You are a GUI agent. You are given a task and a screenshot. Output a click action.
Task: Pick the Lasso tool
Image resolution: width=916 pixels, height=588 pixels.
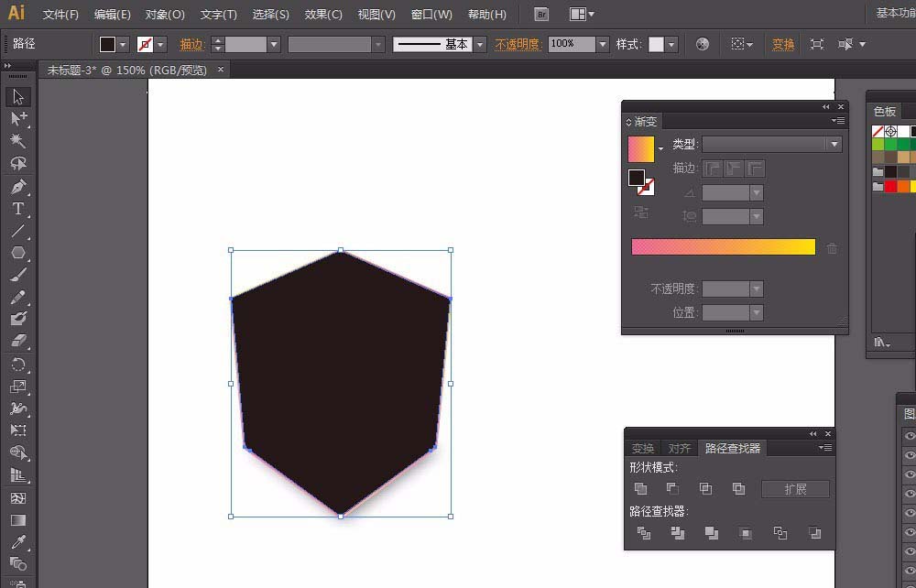pyautogui.click(x=18, y=163)
